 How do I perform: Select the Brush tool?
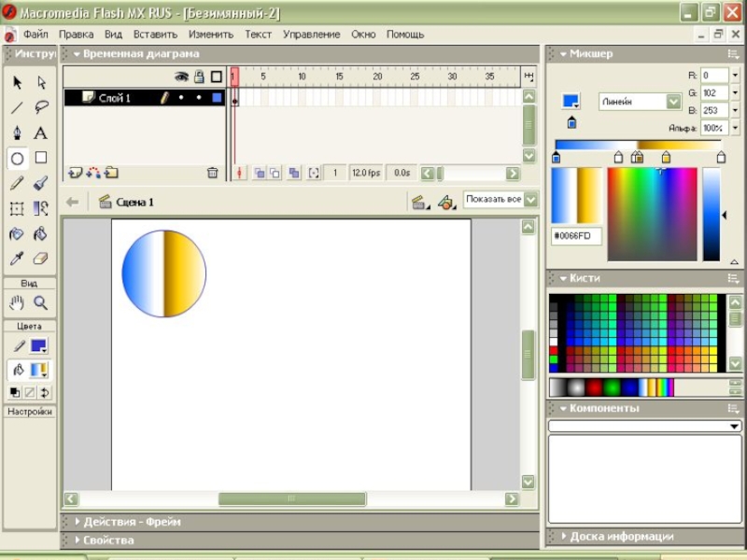(x=41, y=183)
